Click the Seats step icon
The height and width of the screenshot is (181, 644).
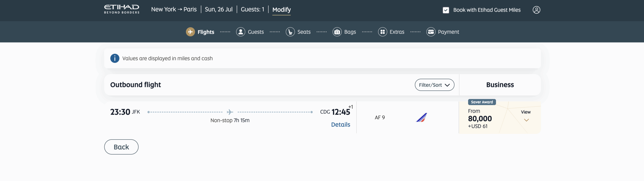coord(290,32)
